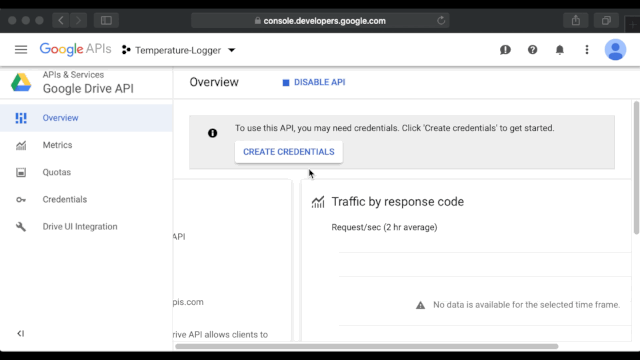Expand the Temperature-Logger project dropdown arrow
Image resolution: width=640 pixels, height=360 pixels.
pyautogui.click(x=231, y=50)
